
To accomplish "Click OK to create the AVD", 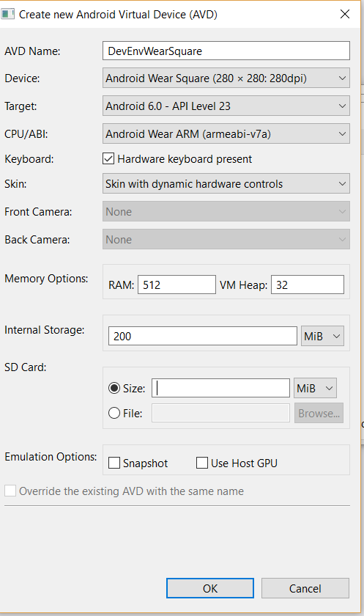I will click(x=210, y=588).
